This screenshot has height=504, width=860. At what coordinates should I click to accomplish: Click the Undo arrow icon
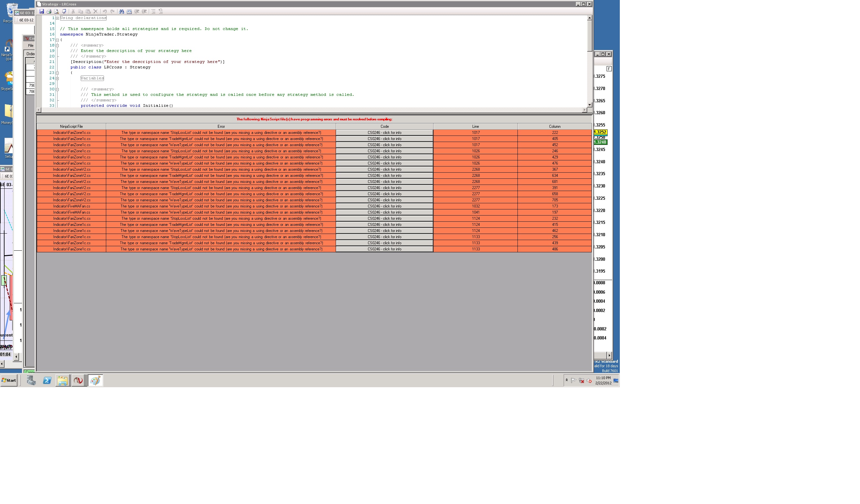coord(105,11)
